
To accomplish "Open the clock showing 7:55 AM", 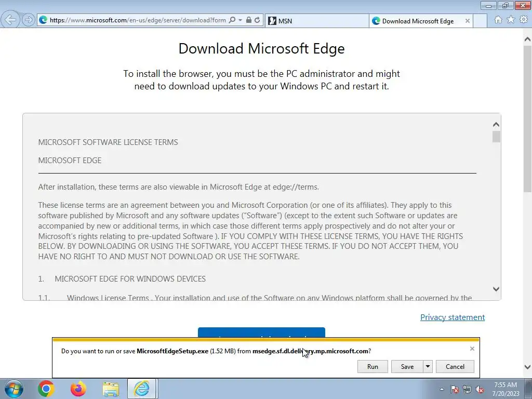I will 506,389.
